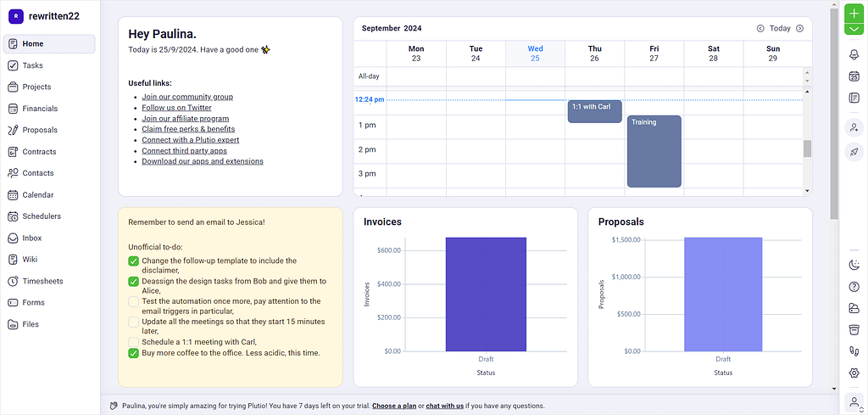Viewport: 868px width, 415px height.
Task: Open Download our apps and extensions link
Action: click(203, 161)
